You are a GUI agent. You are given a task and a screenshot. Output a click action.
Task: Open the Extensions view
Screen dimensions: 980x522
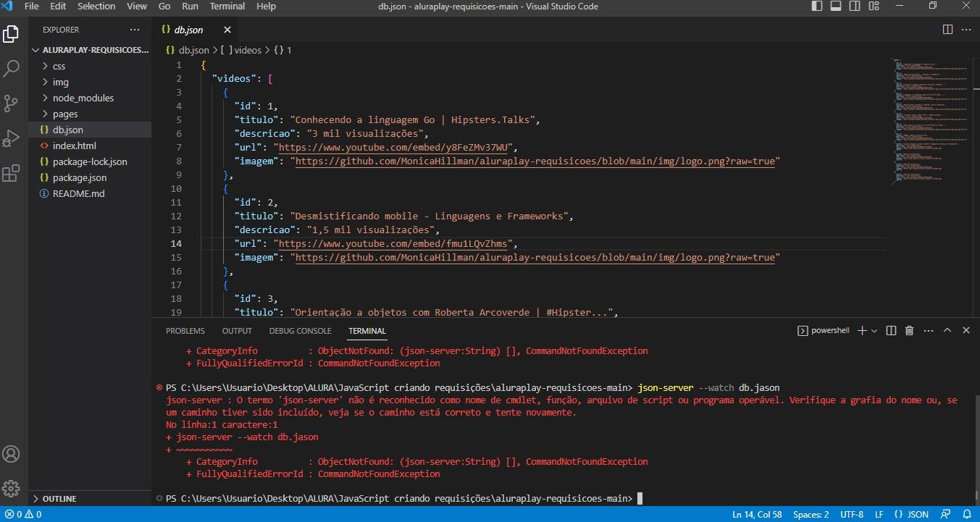(x=11, y=173)
